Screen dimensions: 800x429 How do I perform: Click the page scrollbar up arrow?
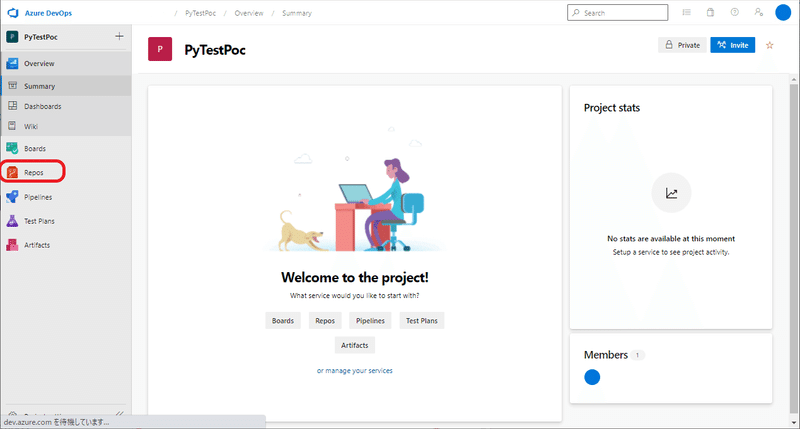794,80
